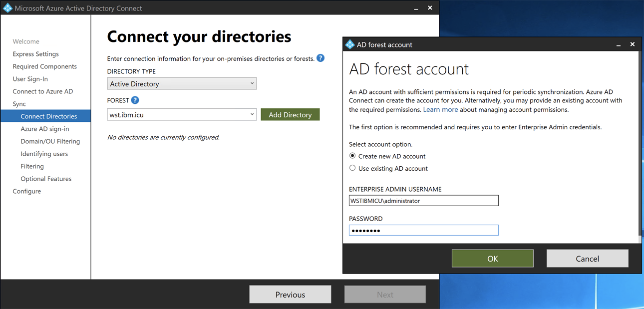
Task: Click OK in AD forest account dialog
Action: pos(492,258)
